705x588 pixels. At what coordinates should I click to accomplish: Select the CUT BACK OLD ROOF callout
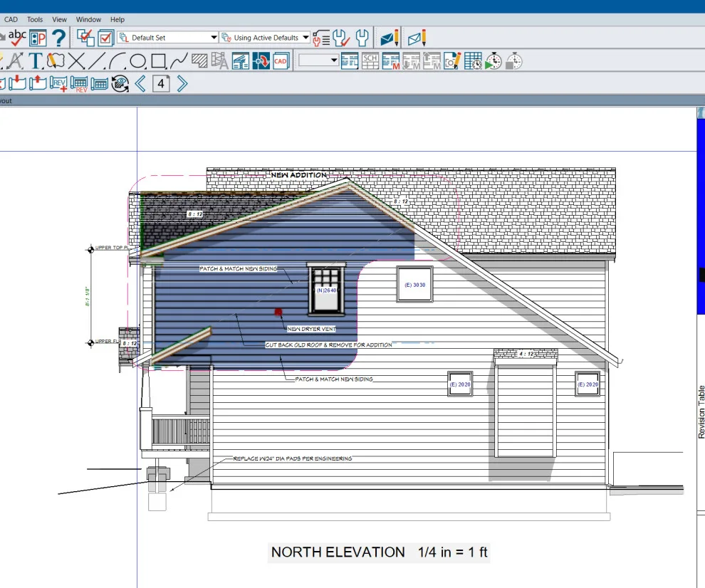point(329,345)
